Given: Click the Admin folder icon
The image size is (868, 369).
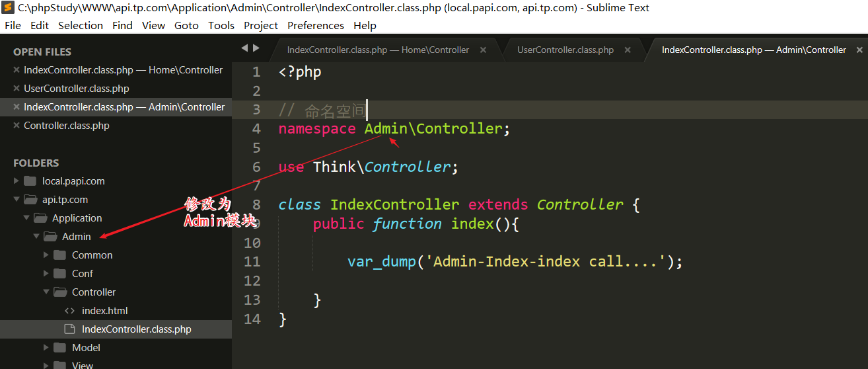Looking at the screenshot, I should tap(50, 237).
